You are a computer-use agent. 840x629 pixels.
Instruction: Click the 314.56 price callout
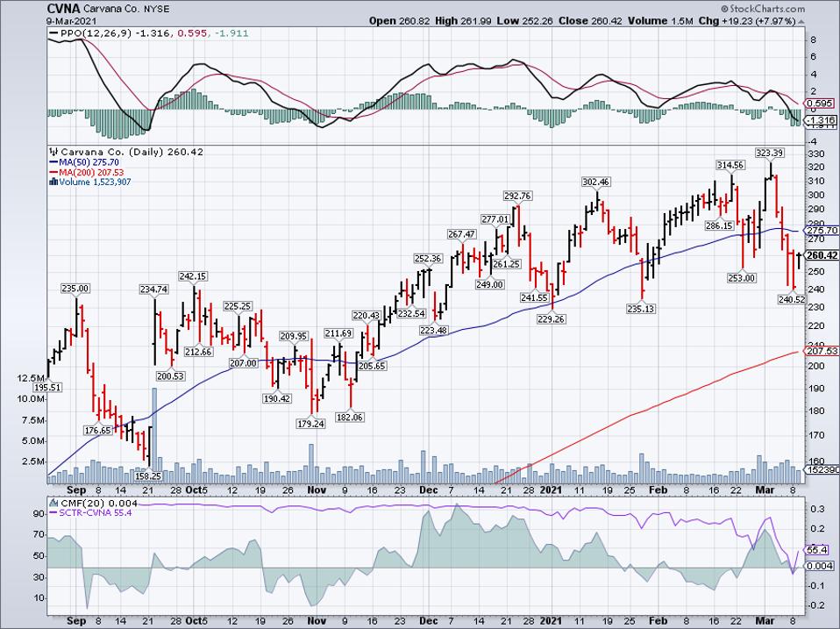point(730,166)
